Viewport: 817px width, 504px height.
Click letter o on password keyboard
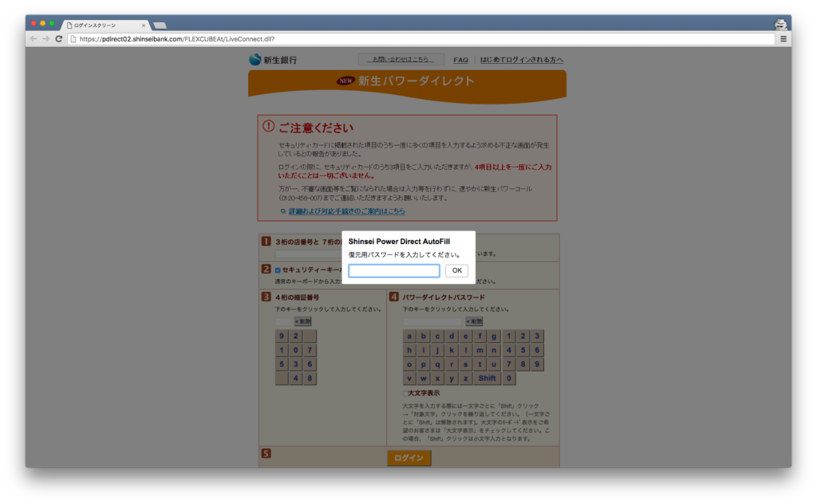coord(409,364)
